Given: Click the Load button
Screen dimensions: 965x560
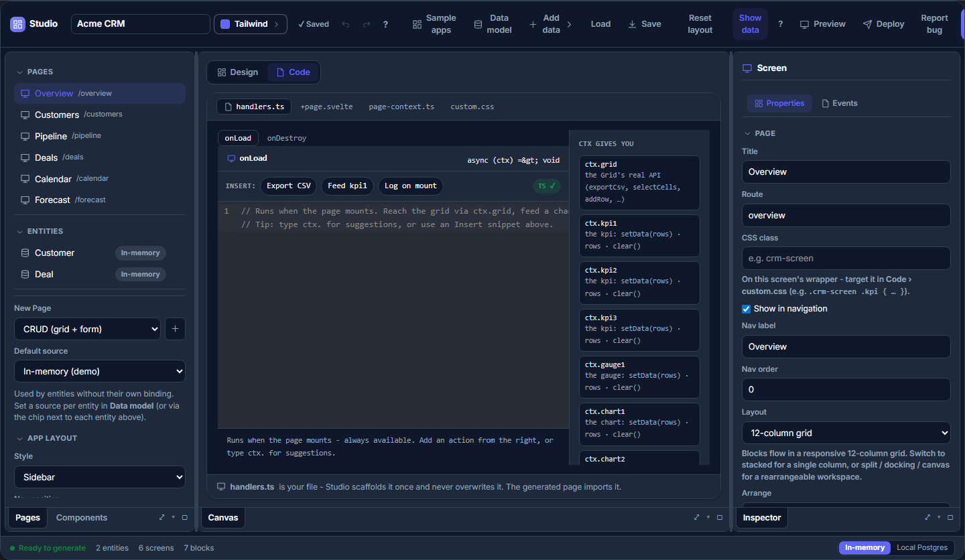Looking at the screenshot, I should click(x=600, y=24).
